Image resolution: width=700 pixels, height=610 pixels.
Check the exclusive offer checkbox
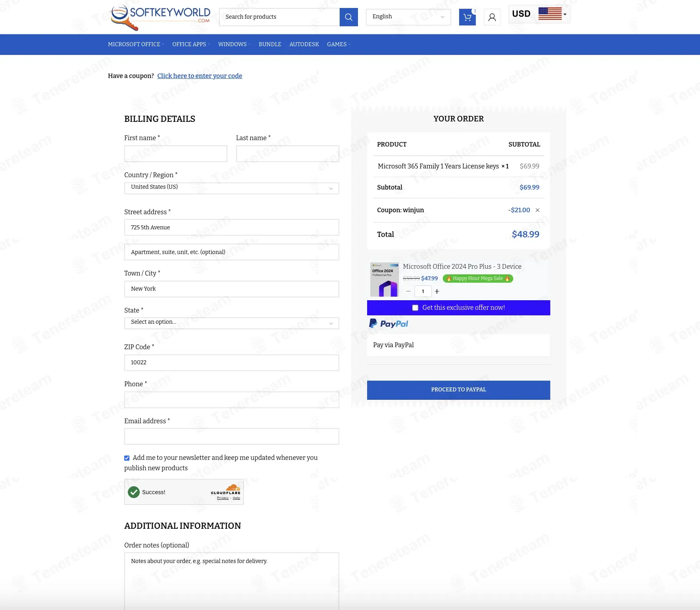415,308
